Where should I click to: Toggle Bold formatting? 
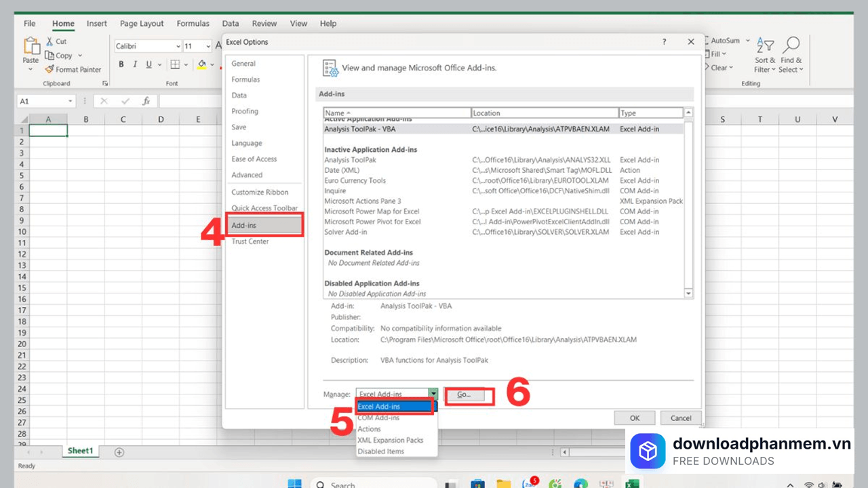pyautogui.click(x=121, y=64)
